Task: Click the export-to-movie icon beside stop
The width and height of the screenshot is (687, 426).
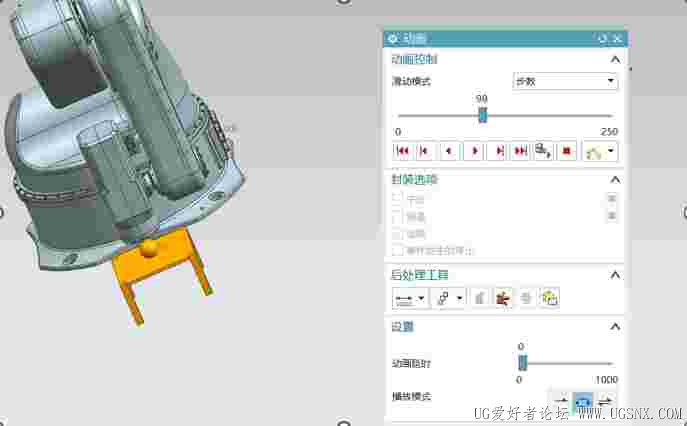Action: pos(543,151)
